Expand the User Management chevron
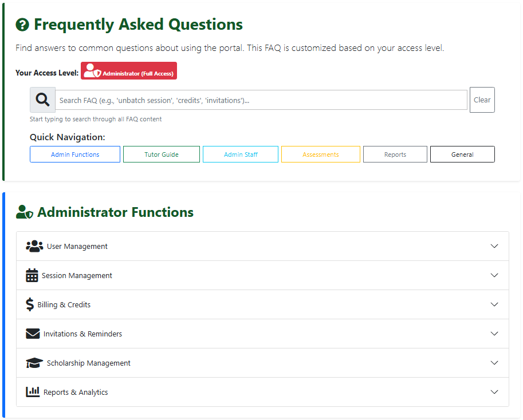 tap(494, 246)
